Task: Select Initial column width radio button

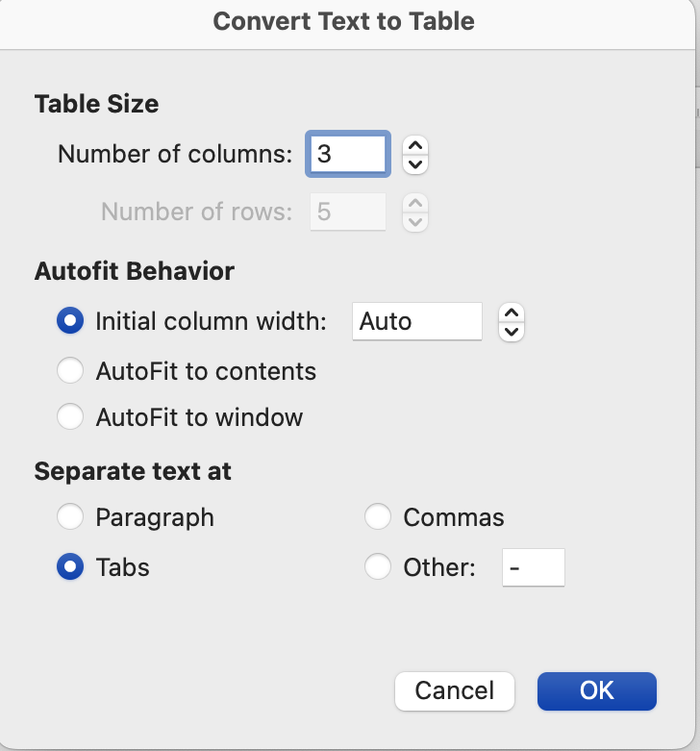Action: pyautogui.click(x=70, y=320)
